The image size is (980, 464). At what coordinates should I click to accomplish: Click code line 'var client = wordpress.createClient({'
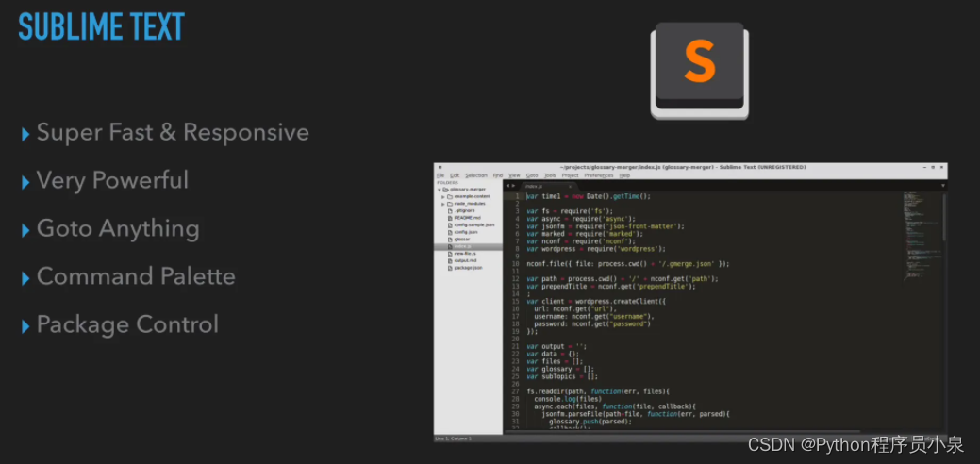(x=595, y=302)
